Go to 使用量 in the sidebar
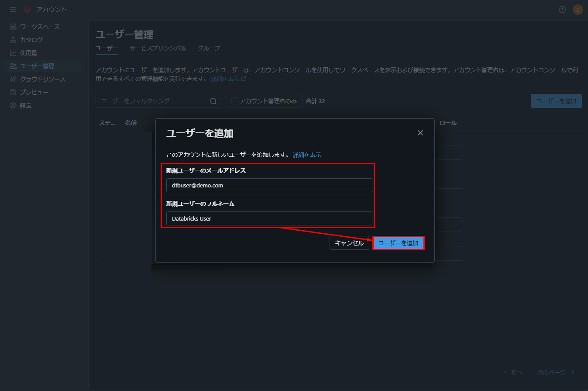This screenshot has height=391, width=588. 28,53
